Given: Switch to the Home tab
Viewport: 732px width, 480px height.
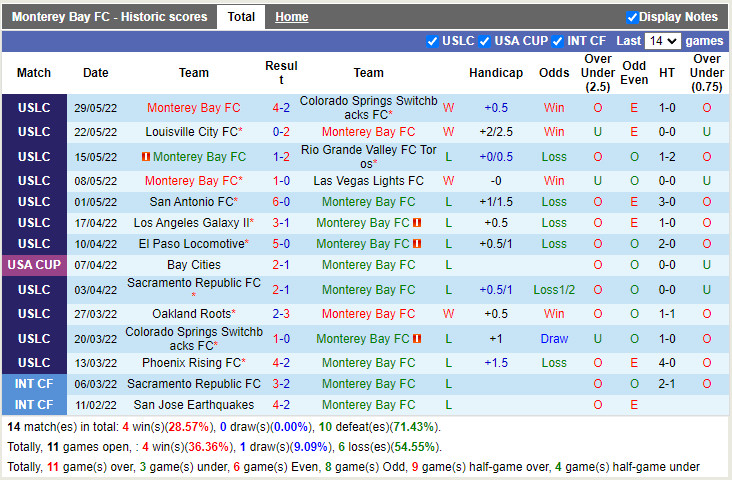Looking at the screenshot, I should [x=292, y=17].
